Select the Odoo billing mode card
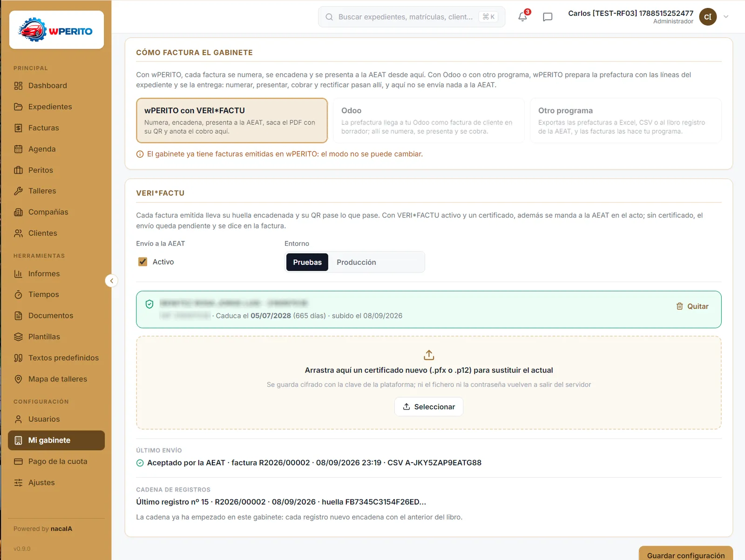The width and height of the screenshot is (745, 560). pyautogui.click(x=429, y=121)
